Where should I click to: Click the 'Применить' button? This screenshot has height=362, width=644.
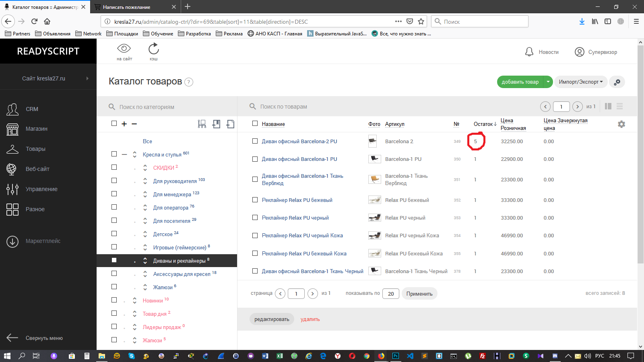click(x=419, y=294)
